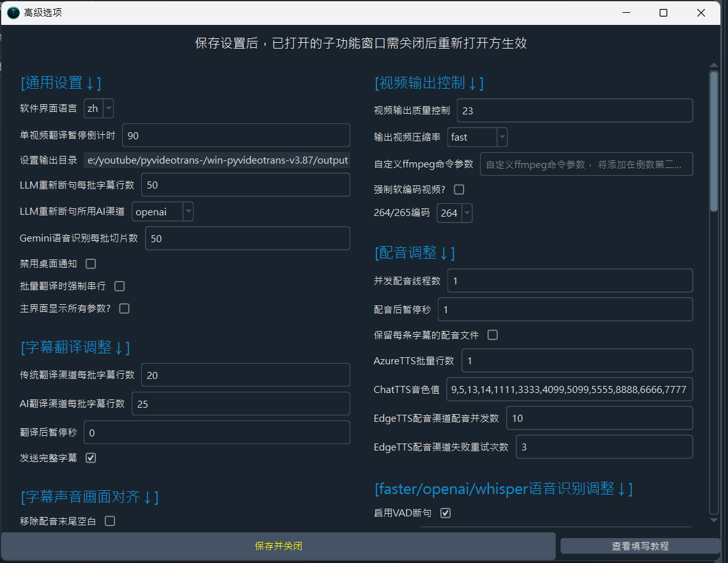The image size is (728, 563).
Task: Toggle the 批量翻译时强制串行 checkbox
Action: (120, 286)
